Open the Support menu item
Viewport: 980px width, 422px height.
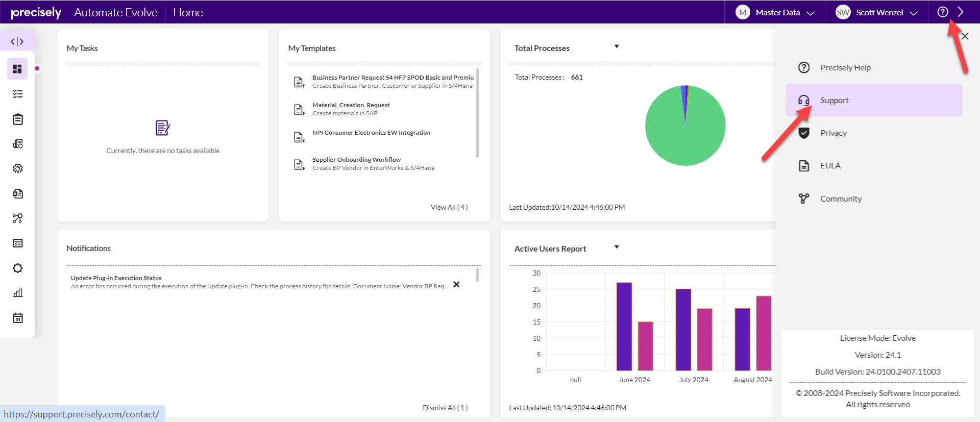click(874, 100)
